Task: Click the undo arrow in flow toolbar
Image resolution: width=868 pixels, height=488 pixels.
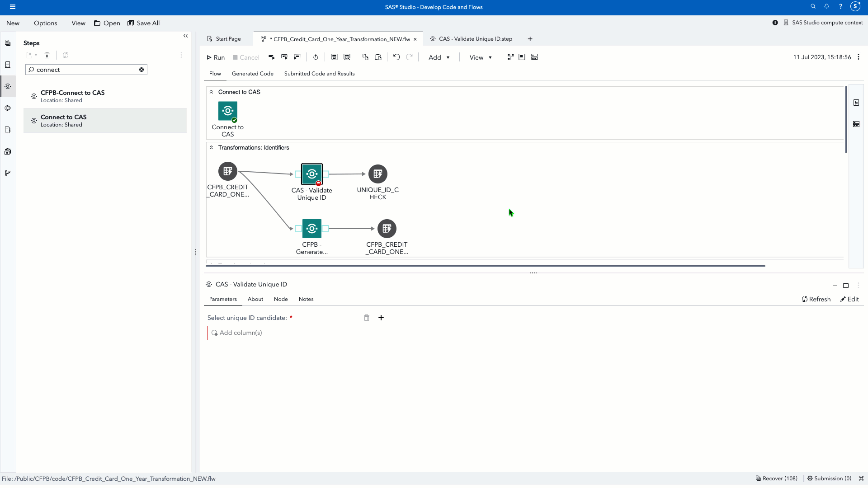Action: (396, 57)
